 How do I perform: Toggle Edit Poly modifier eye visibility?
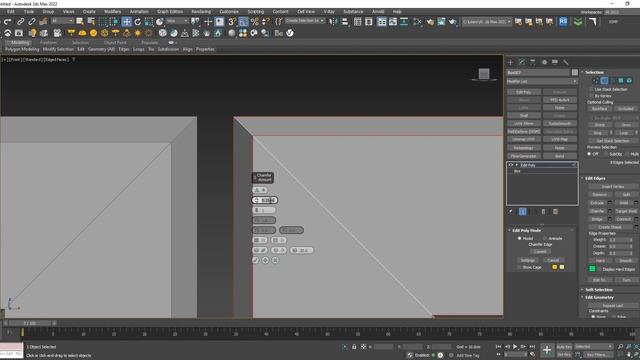pos(511,165)
